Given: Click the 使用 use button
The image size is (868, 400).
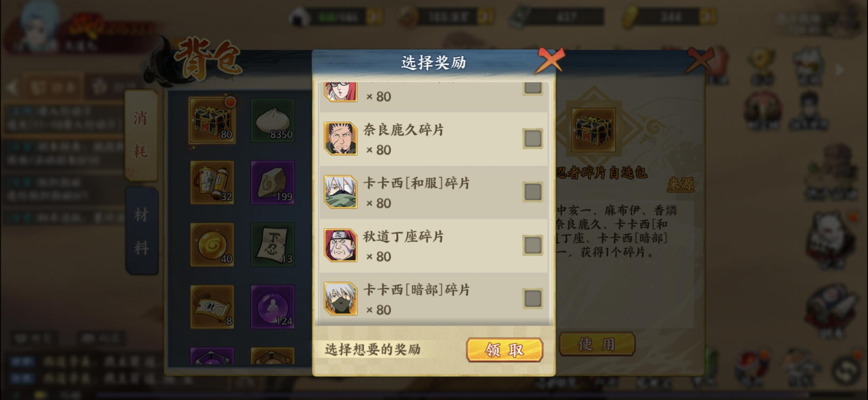Looking at the screenshot, I should coord(597,344).
